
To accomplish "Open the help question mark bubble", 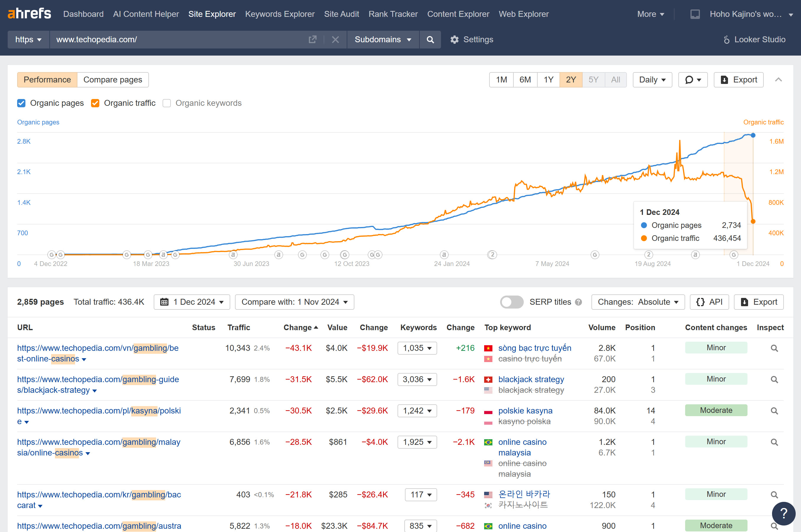I will pos(783,513).
